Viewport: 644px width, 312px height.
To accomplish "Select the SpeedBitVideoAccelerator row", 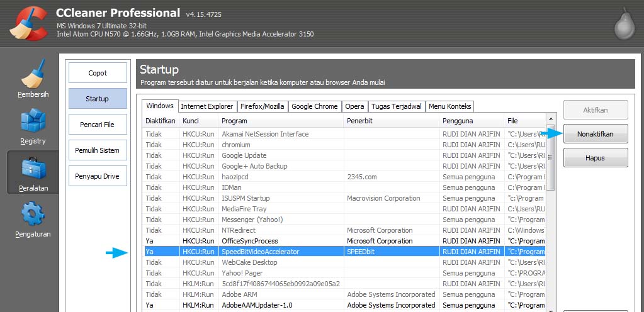I will [x=344, y=251].
